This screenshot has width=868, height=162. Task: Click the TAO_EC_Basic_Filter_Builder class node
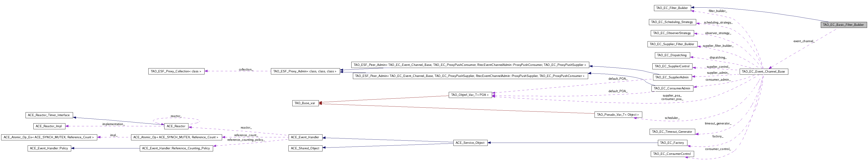click(x=843, y=25)
